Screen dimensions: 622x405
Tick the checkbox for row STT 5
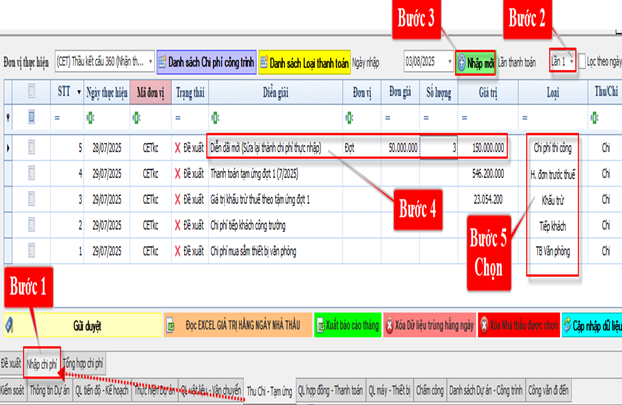(x=34, y=147)
